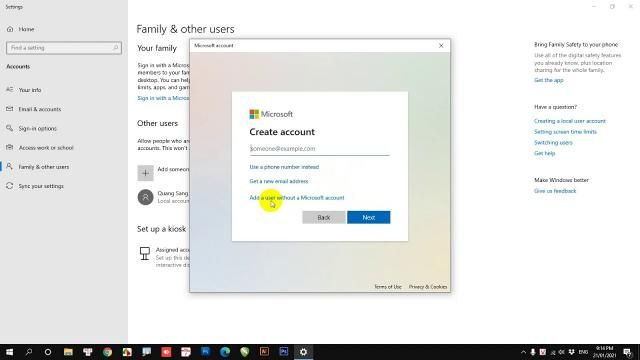Click the Home icon in Settings sidebar
Image resolution: width=640 pixels, height=360 pixels.
pos(10,29)
